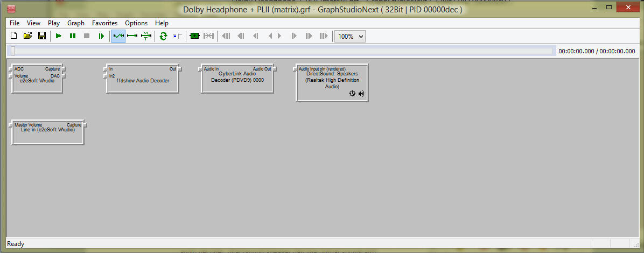
Task: Click the three-bar left arrow toolbar icon
Action: tap(241, 36)
